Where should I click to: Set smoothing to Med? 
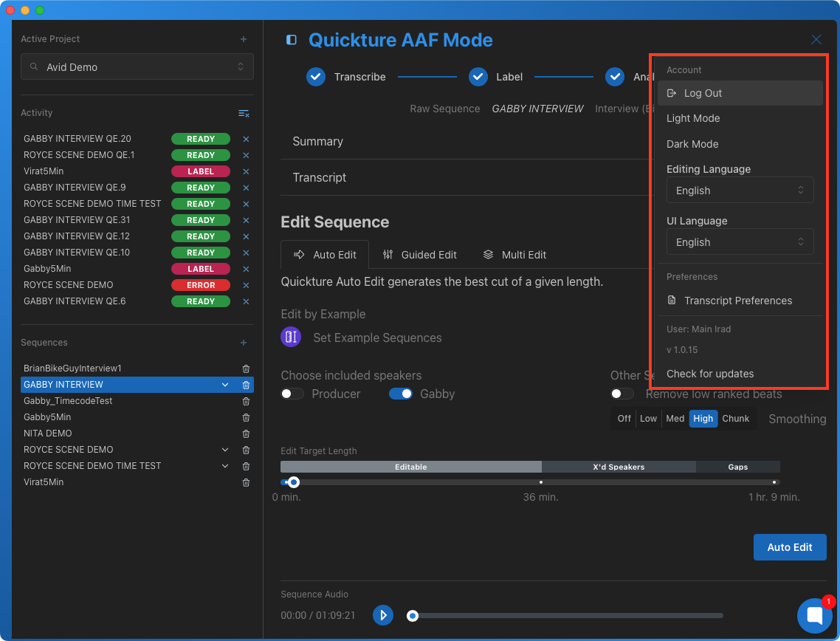[675, 419]
